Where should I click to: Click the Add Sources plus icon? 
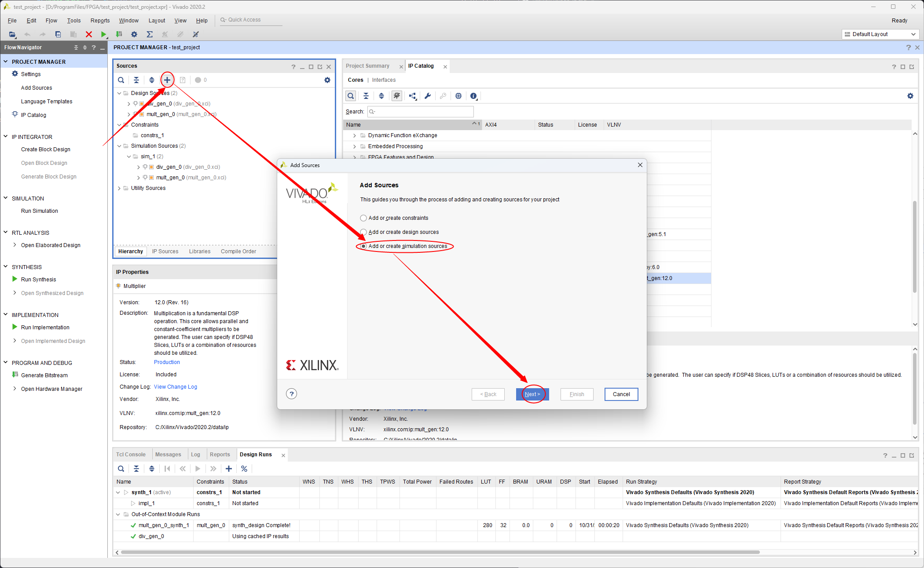(x=167, y=80)
